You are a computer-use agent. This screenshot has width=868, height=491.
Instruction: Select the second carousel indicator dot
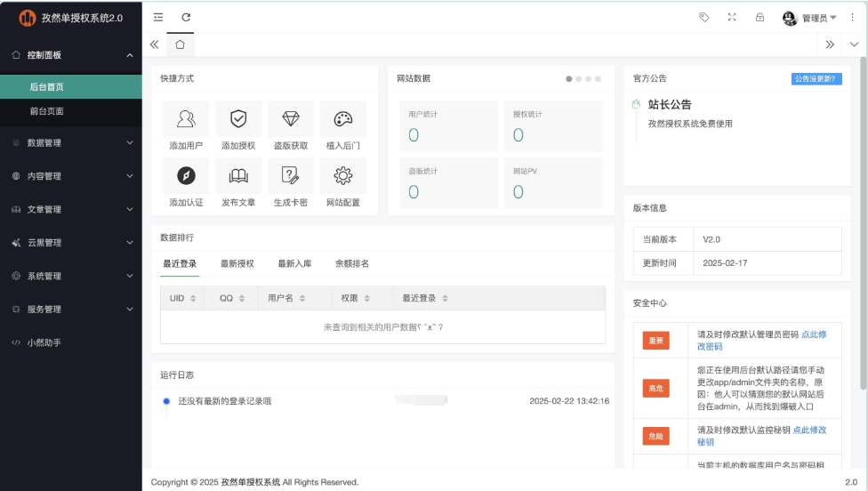579,78
